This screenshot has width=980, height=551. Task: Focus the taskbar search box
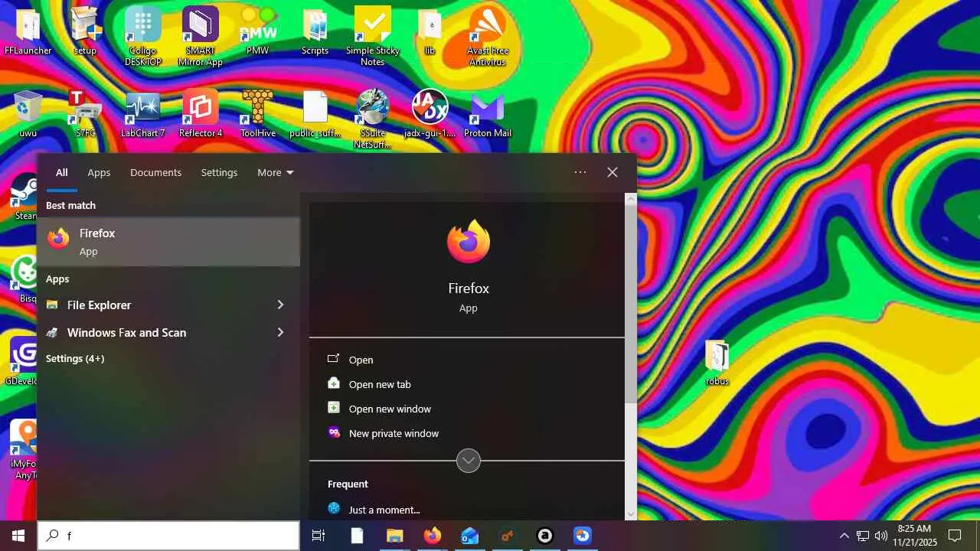(x=168, y=536)
